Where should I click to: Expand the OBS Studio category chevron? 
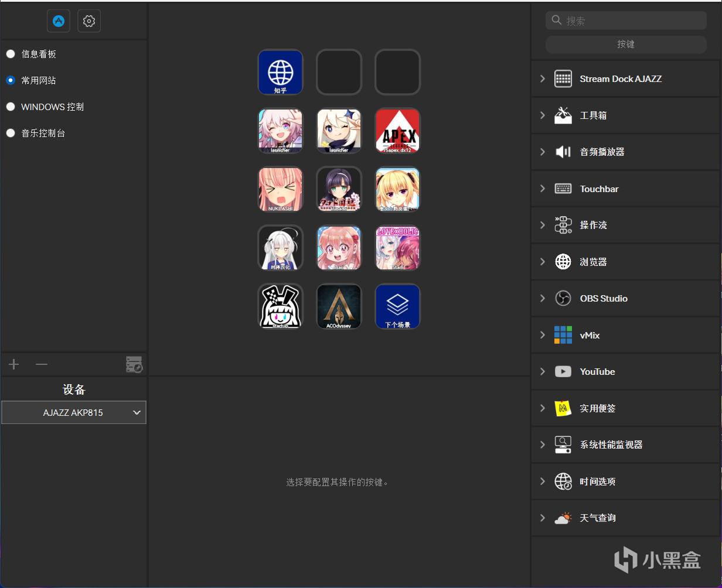click(x=543, y=298)
